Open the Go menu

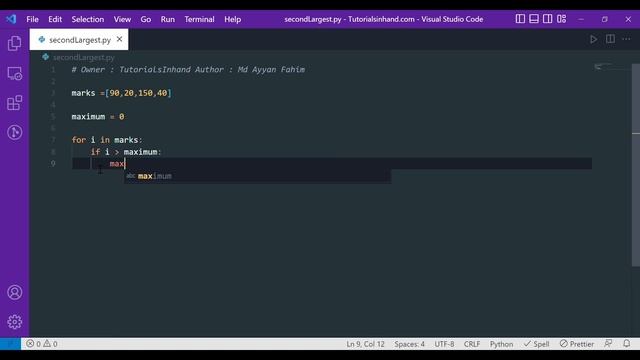coord(146,19)
